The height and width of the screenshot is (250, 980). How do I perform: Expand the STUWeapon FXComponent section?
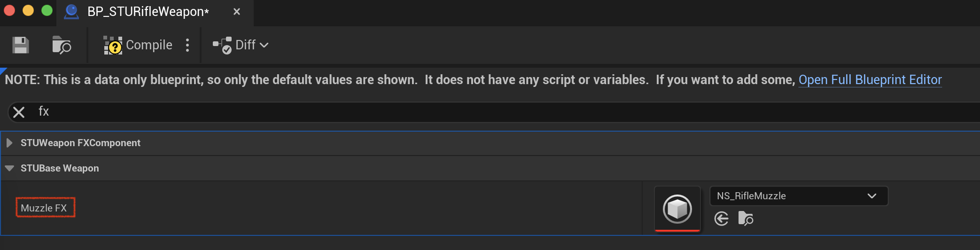pyautogui.click(x=9, y=143)
